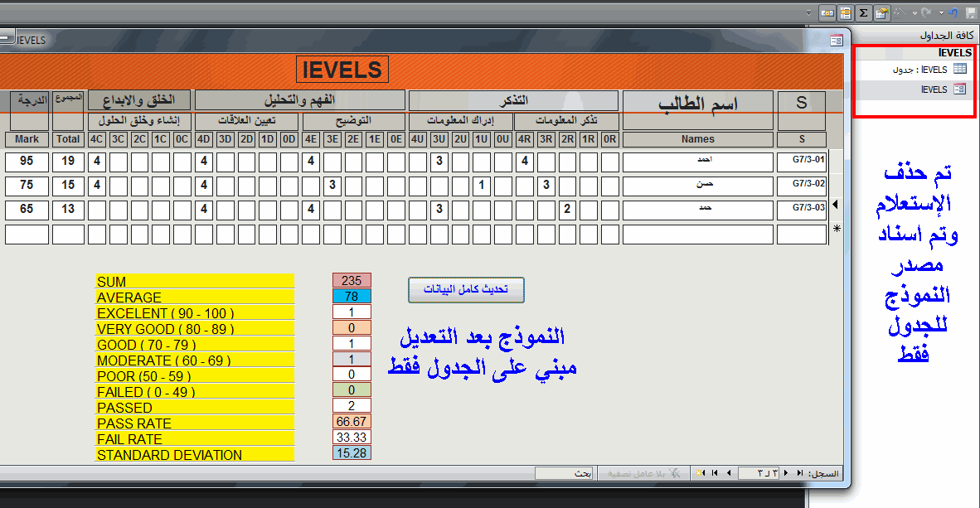Viewport: 980px width, 508px height.
Task: Click the search 'بحث' box in the record bar
Action: click(564, 474)
